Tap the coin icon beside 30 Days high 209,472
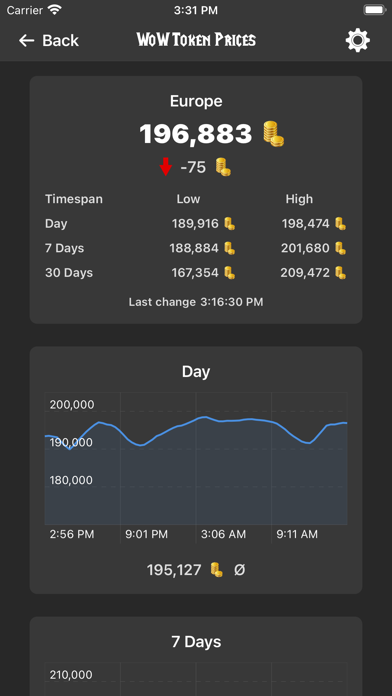The image size is (392, 696). [x=340, y=273]
